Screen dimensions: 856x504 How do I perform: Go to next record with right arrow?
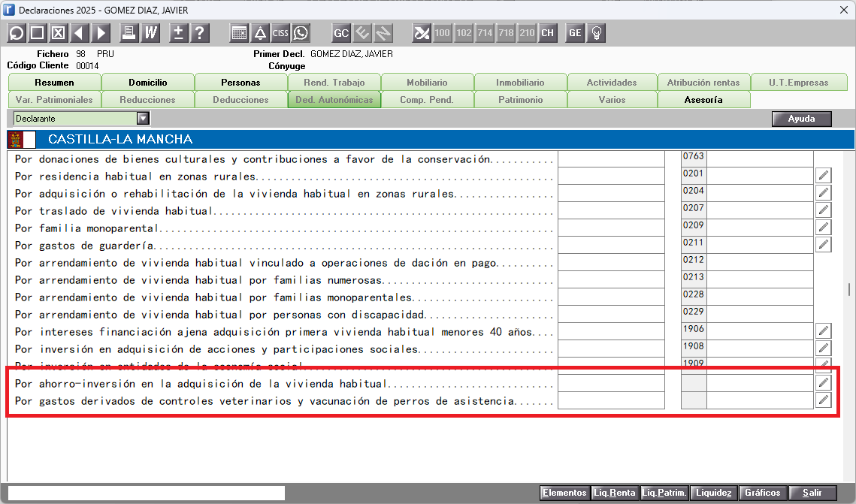[101, 33]
